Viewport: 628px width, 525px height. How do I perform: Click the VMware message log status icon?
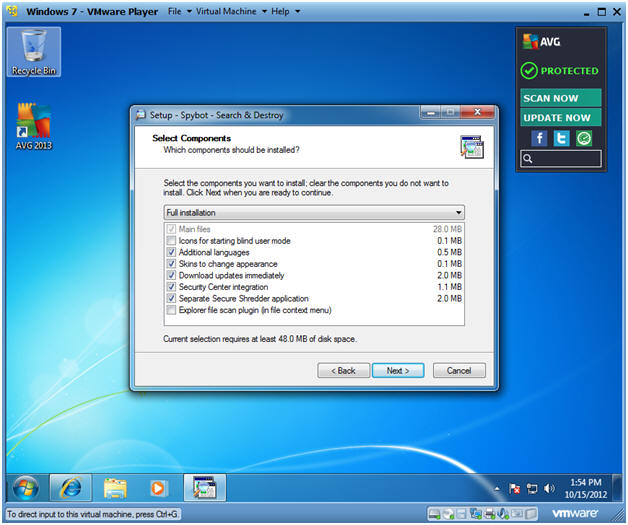[x=517, y=514]
